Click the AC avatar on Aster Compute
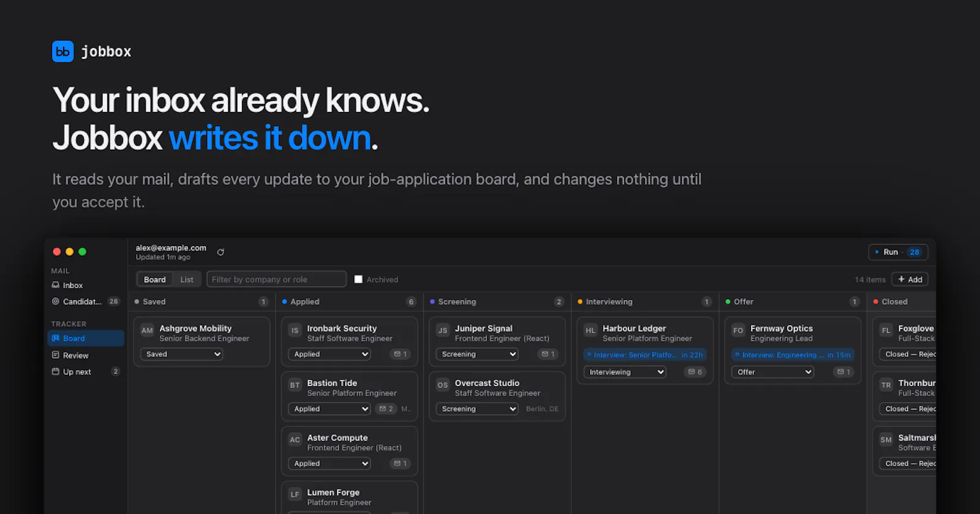 click(295, 440)
